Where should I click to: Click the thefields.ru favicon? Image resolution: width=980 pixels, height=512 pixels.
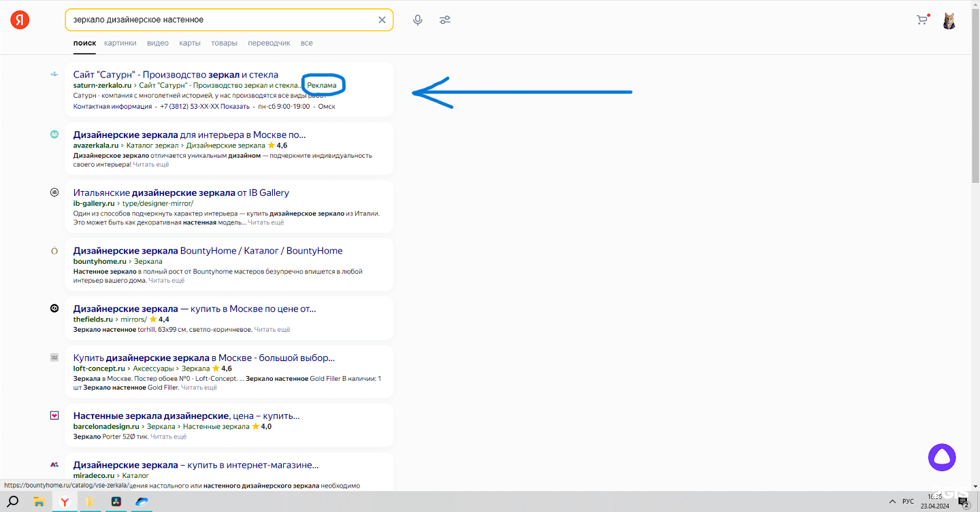(x=54, y=309)
